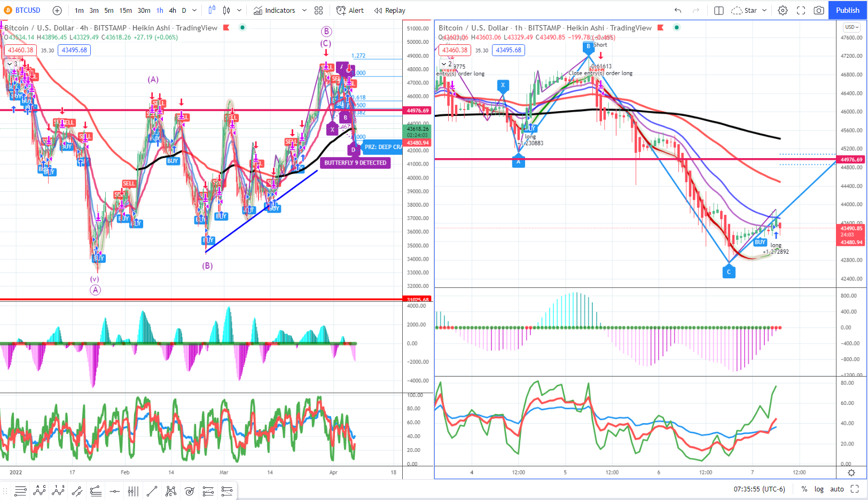Click the add symbol plus icon
The image size is (868, 500).
pos(57,10)
